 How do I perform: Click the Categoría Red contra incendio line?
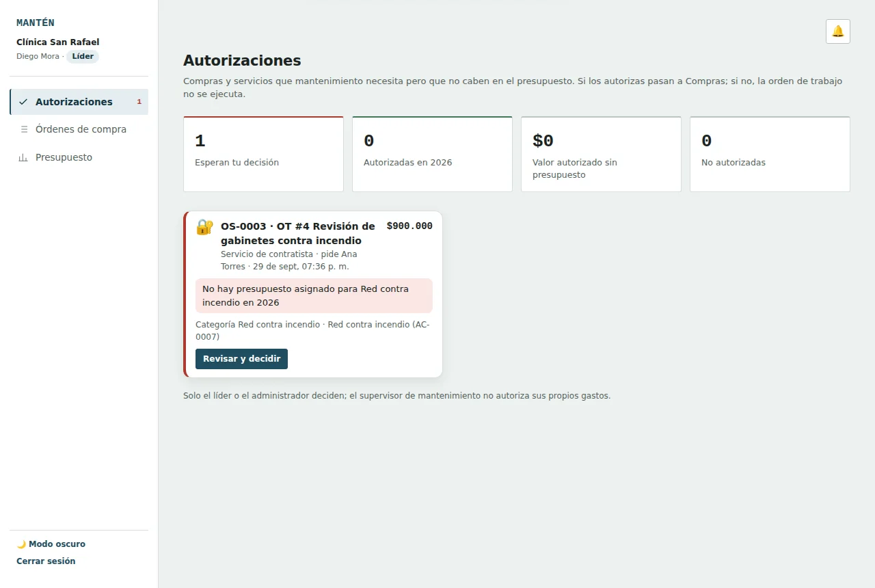(x=314, y=330)
